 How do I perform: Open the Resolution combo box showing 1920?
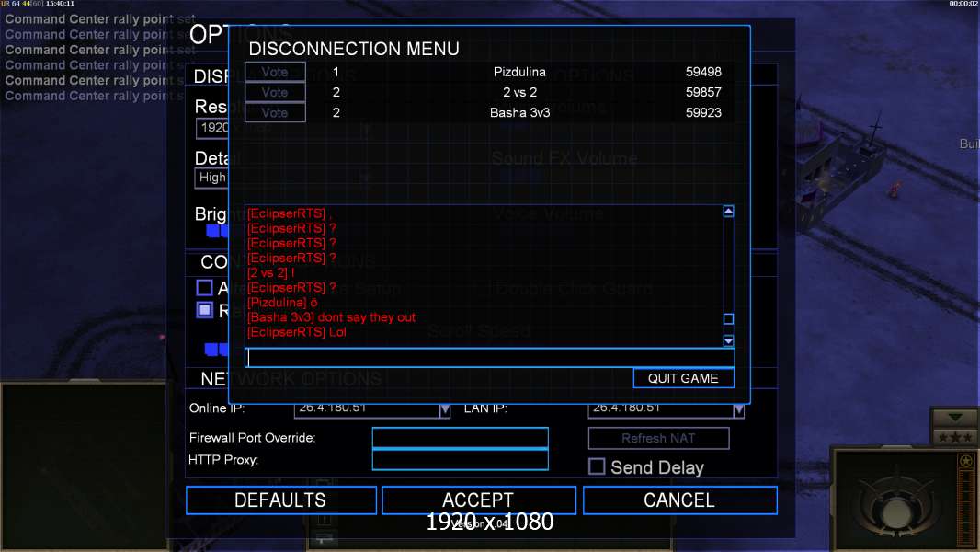click(212, 128)
